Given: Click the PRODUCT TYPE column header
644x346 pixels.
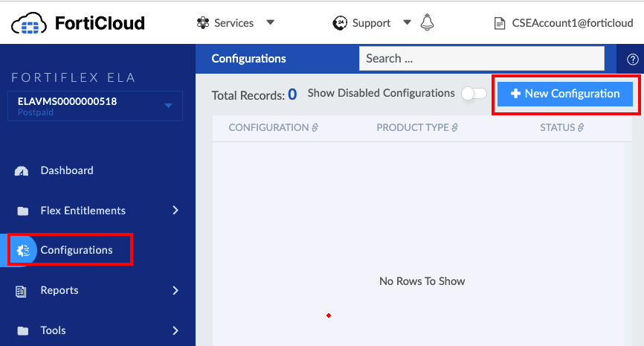Looking at the screenshot, I should point(413,128).
